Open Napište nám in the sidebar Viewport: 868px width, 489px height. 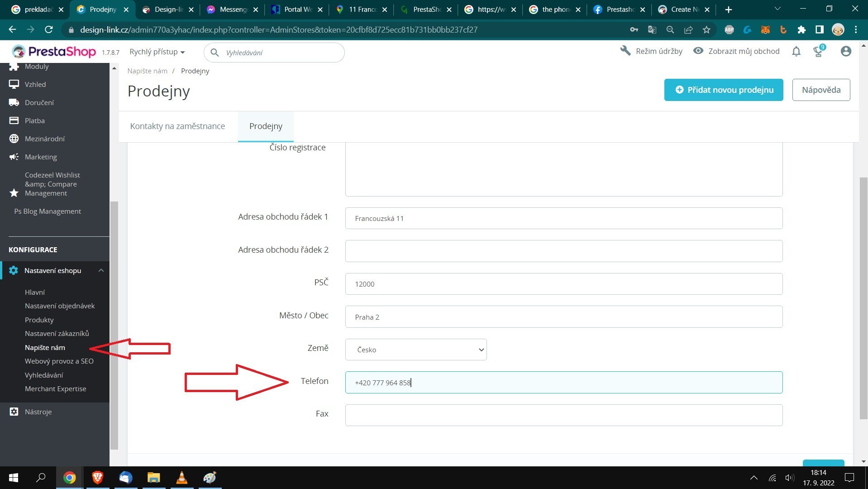click(45, 347)
